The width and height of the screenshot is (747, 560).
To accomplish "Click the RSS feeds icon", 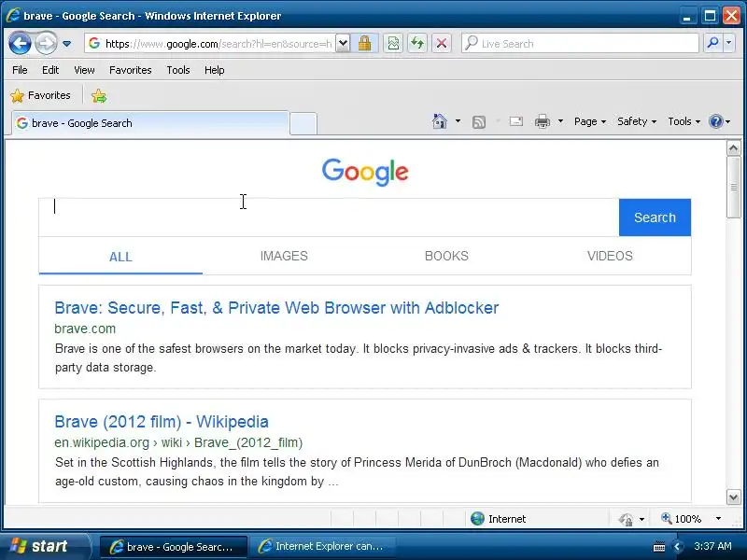I will 479,122.
